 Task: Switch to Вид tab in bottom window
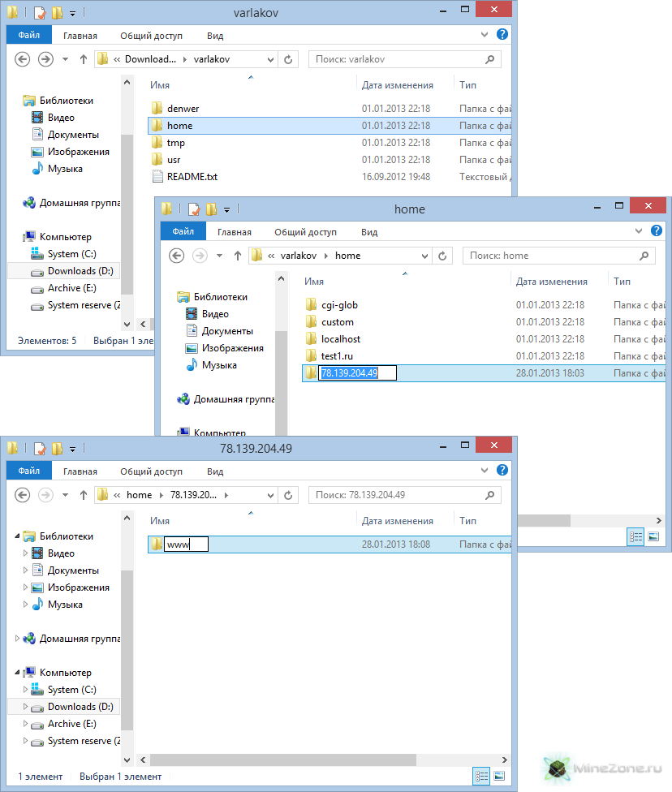click(x=215, y=471)
